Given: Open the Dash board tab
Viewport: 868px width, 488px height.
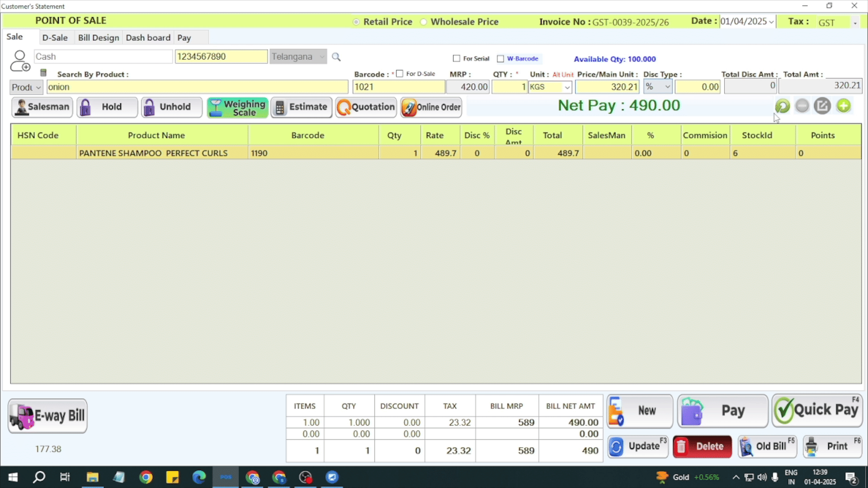Looking at the screenshot, I should [148, 38].
